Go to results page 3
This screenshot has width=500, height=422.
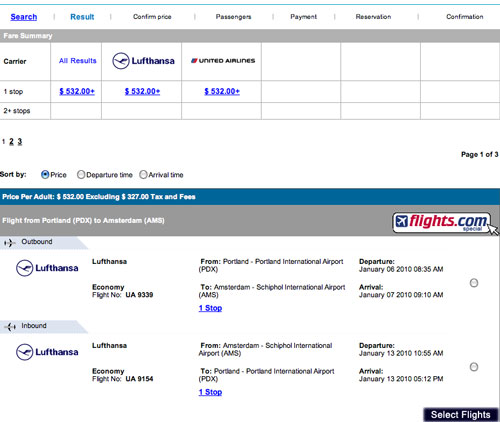pyautogui.click(x=20, y=141)
